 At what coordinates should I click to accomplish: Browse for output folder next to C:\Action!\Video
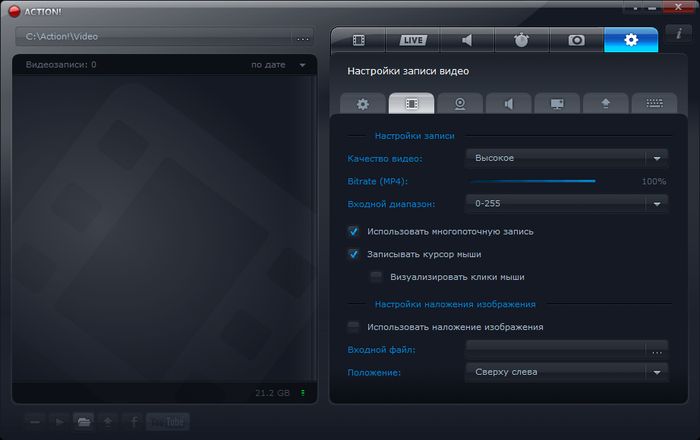coord(303,38)
